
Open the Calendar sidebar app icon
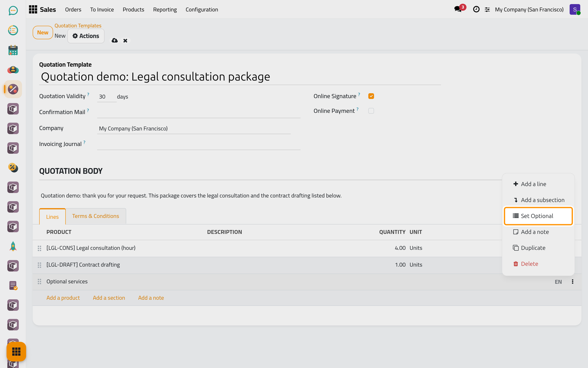point(13,50)
